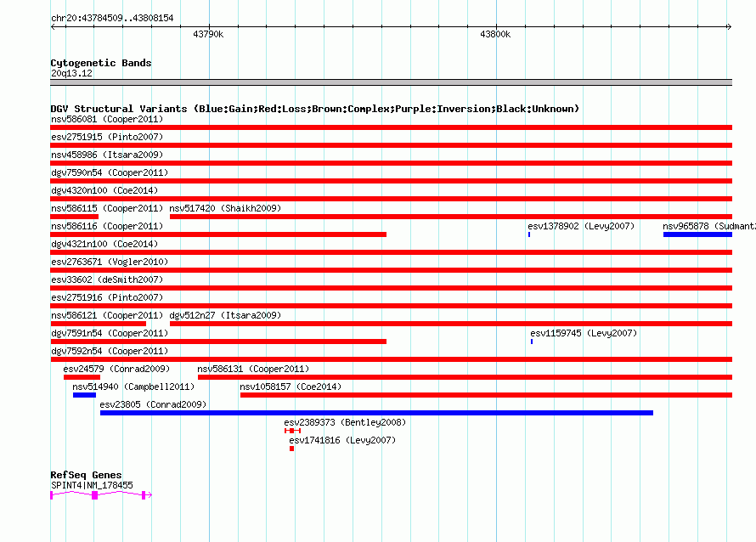Click the short red esv24579 loss bar
Screen dimensions: 756x542
tap(82, 377)
